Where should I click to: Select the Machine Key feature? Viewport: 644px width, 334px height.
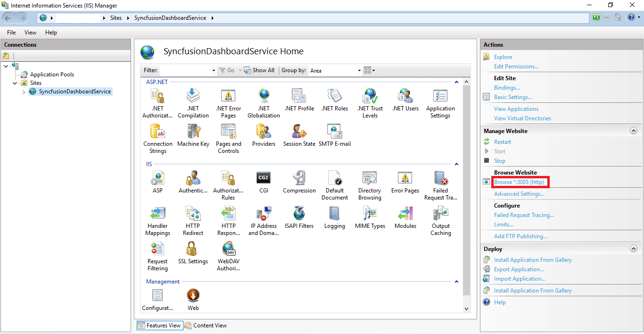coord(193,137)
